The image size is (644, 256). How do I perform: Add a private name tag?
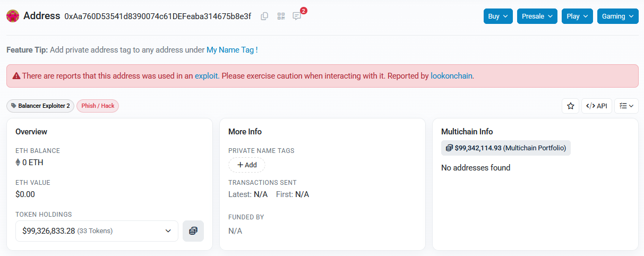pyautogui.click(x=247, y=165)
